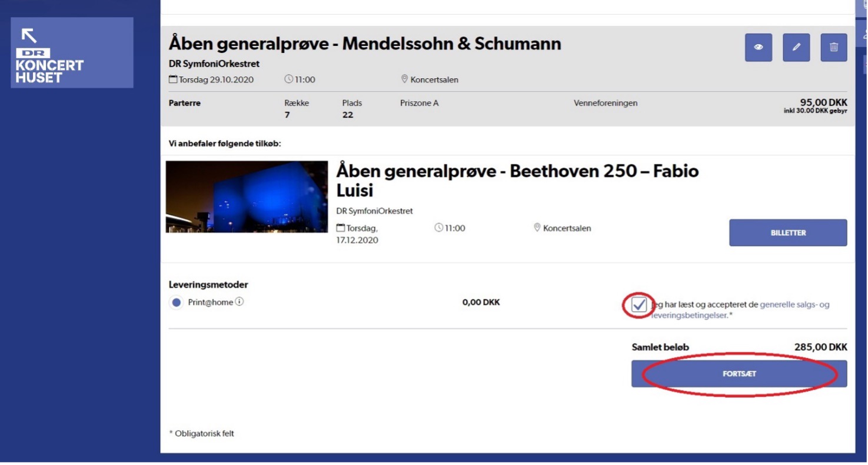Click the DR Koncerthuset logo
The width and height of the screenshot is (868, 465).
(72, 53)
